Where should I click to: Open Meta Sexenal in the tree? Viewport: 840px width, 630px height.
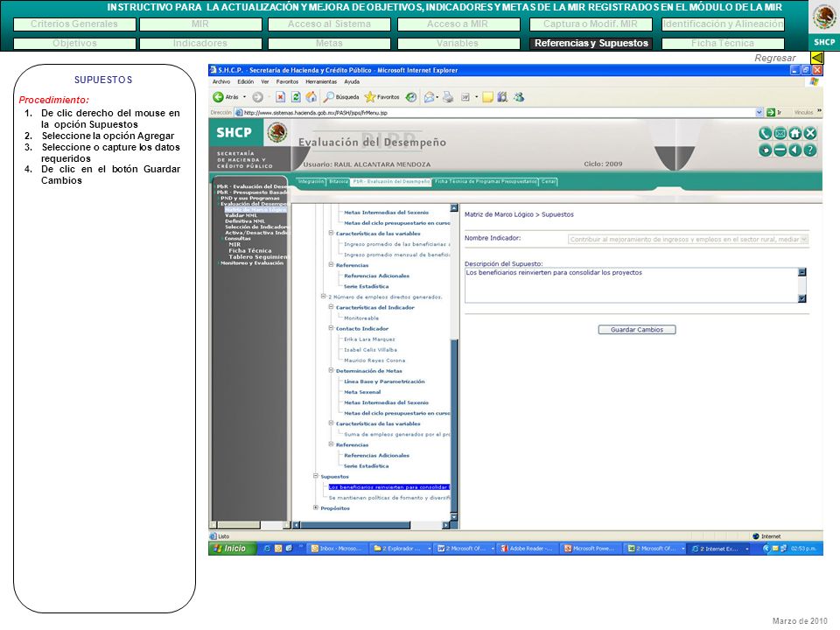point(362,392)
